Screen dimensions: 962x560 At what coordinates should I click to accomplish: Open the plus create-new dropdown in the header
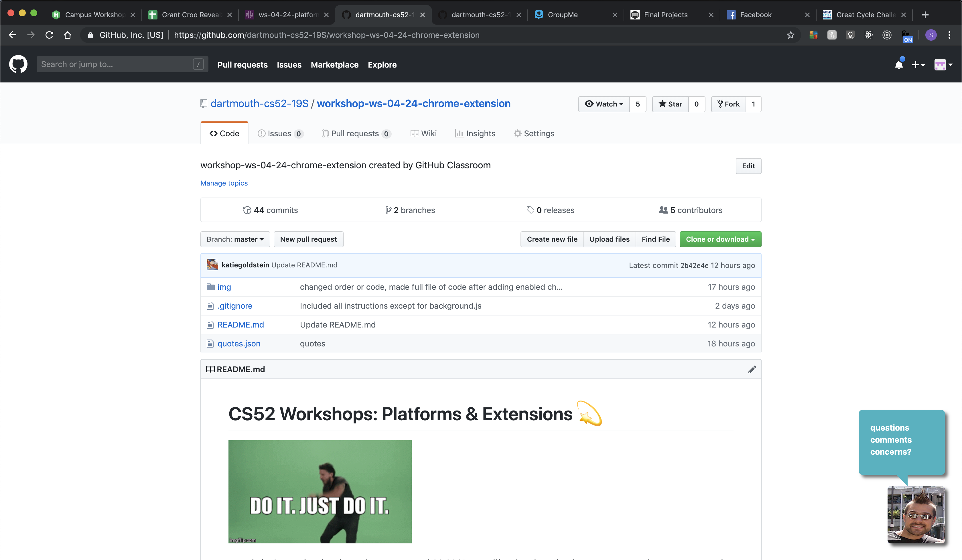pos(918,64)
